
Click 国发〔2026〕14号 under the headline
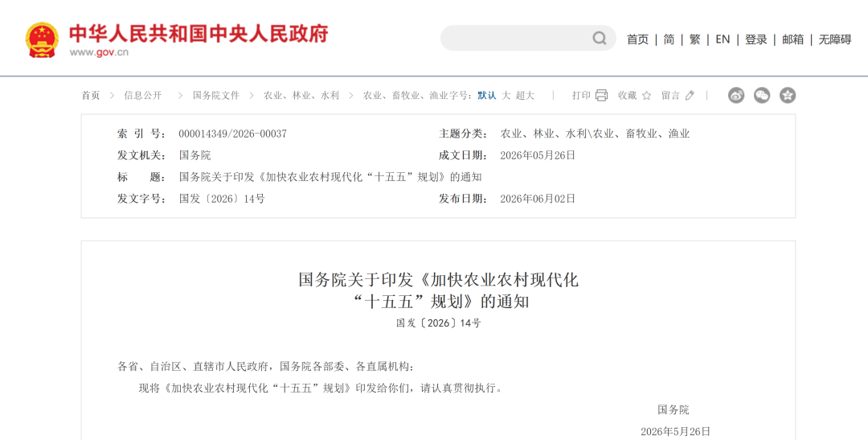tap(439, 323)
